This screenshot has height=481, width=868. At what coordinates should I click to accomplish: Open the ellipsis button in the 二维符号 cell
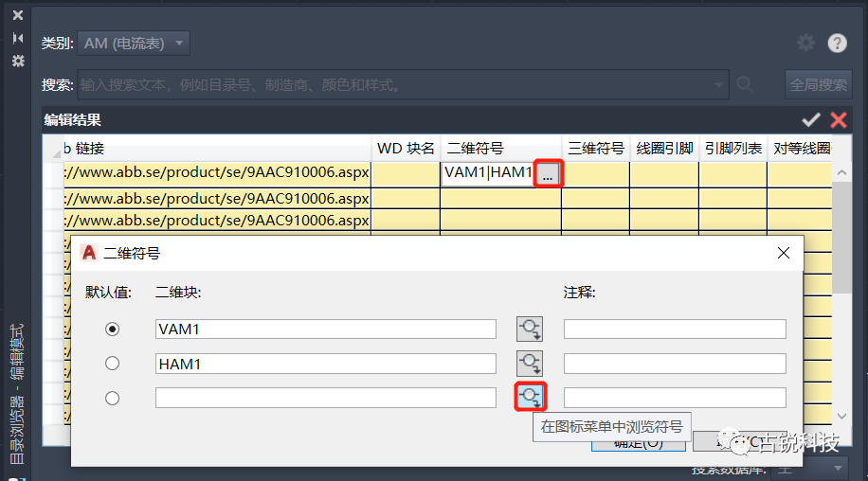click(x=548, y=173)
